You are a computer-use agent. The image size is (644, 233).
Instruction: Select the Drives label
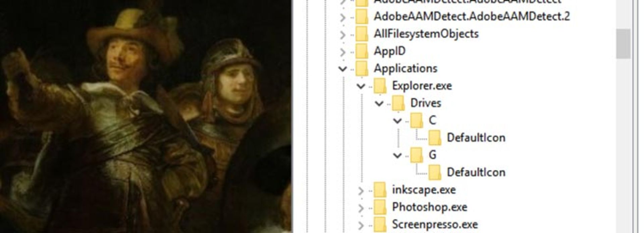[426, 103]
